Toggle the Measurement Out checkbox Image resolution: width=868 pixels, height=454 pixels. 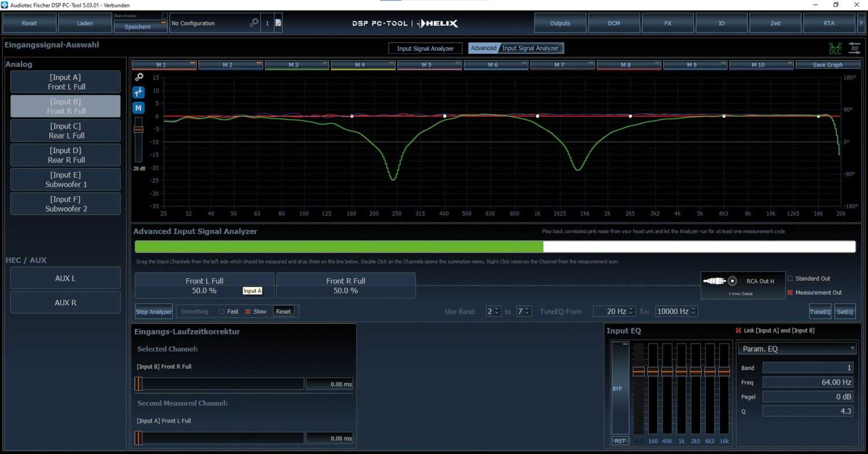click(x=790, y=293)
